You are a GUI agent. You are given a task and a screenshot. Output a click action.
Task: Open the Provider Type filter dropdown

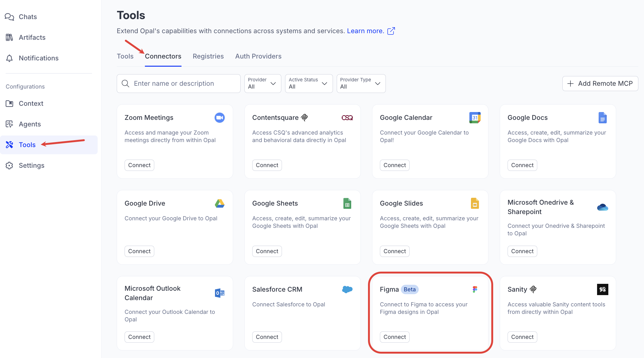point(361,84)
